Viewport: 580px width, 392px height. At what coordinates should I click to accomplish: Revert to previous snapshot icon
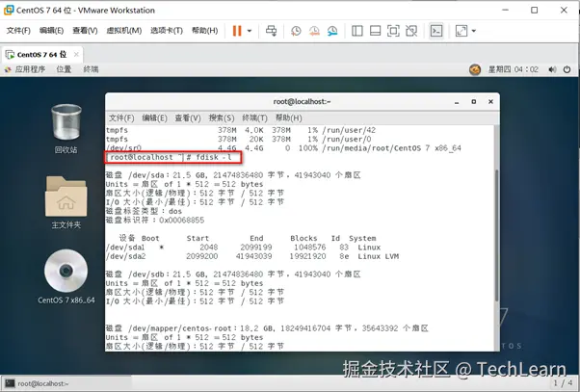point(314,31)
